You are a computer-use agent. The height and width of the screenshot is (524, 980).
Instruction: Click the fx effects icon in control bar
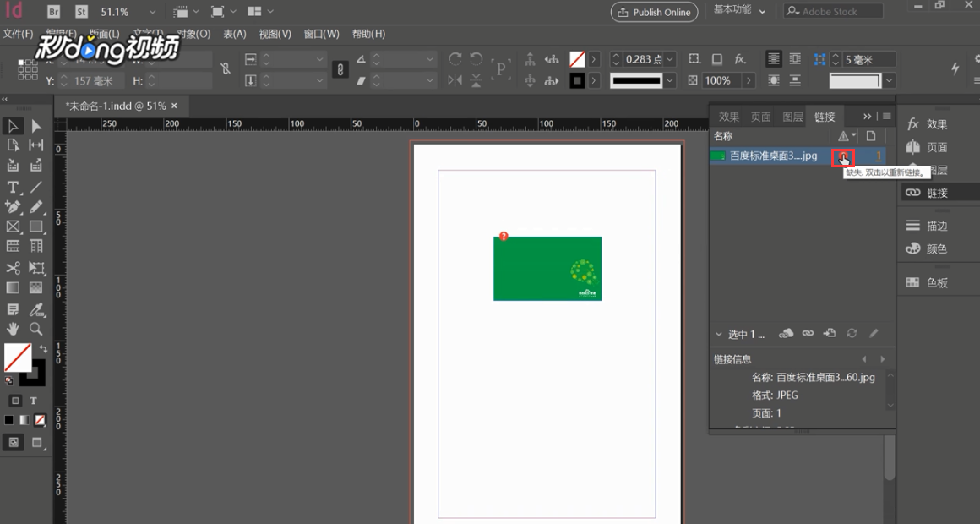coord(740,59)
